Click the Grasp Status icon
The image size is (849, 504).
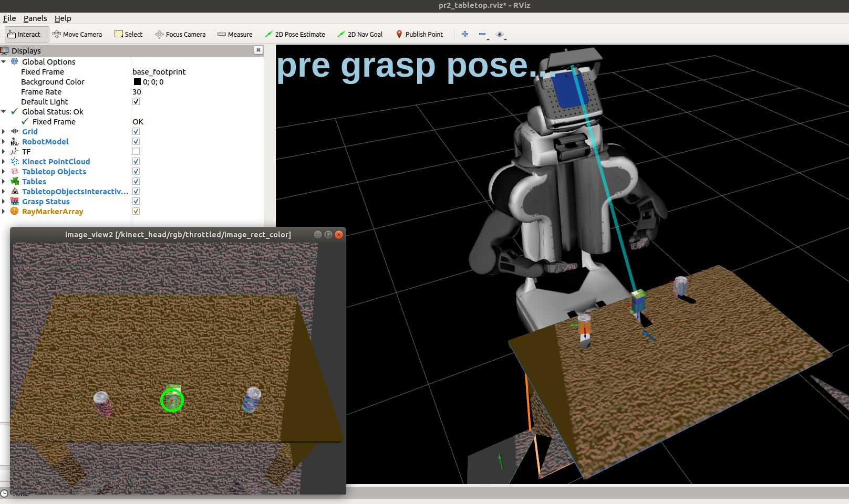(x=15, y=201)
